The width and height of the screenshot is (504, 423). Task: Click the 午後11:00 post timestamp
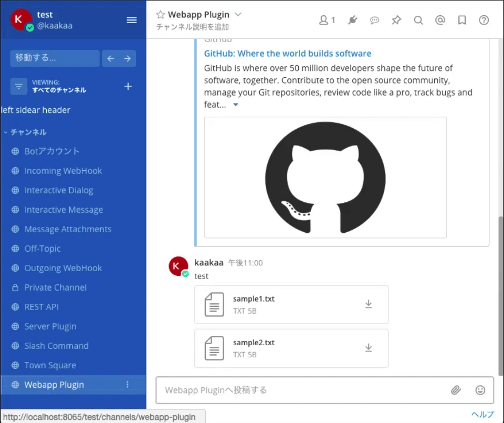[245, 263]
